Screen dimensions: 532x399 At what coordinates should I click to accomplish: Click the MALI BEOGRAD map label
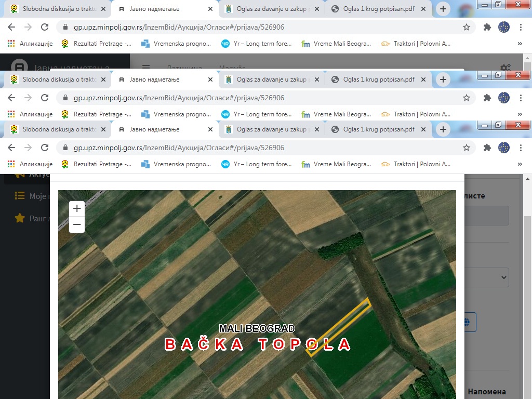257,328
